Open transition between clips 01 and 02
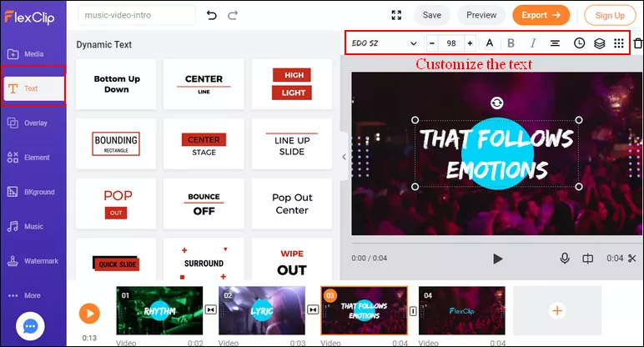 [x=211, y=309]
